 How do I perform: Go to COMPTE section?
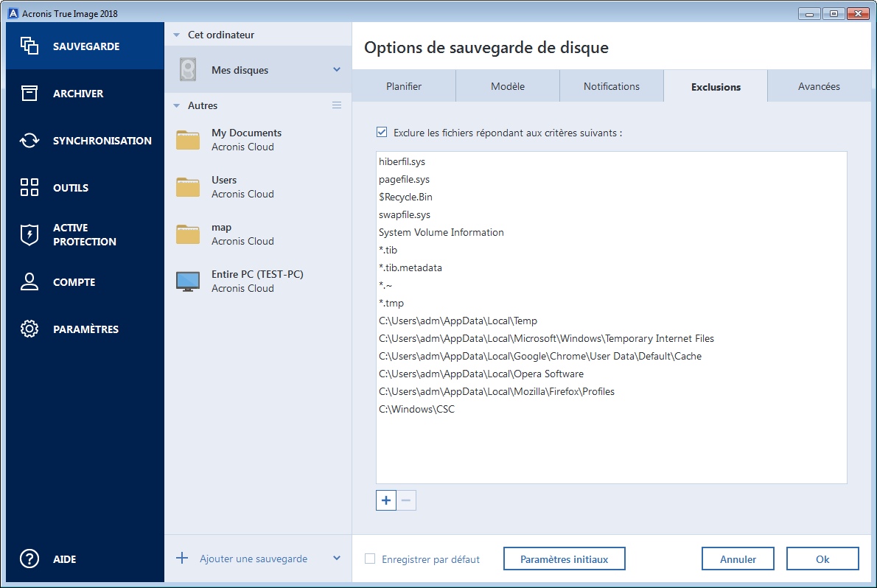point(85,281)
